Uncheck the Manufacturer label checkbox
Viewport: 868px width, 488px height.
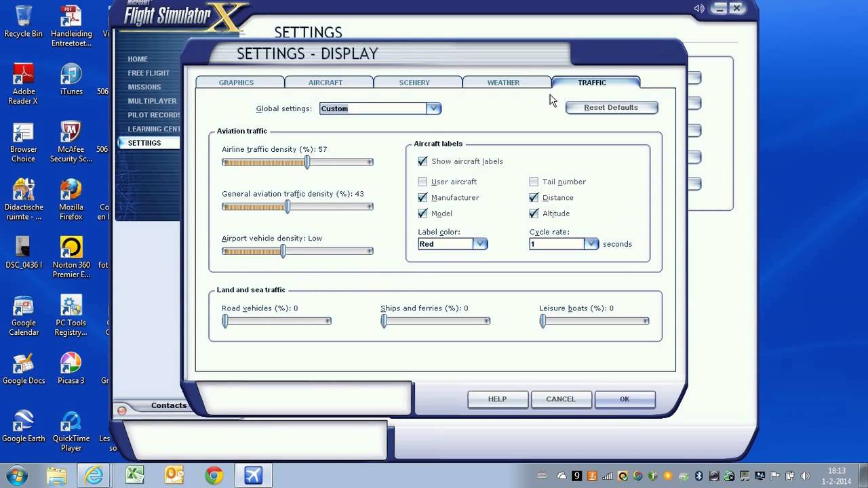(x=423, y=197)
